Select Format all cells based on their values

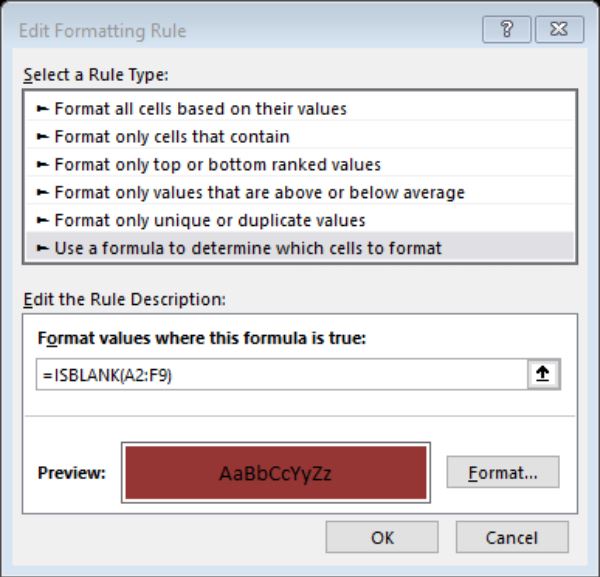[x=300, y=109]
